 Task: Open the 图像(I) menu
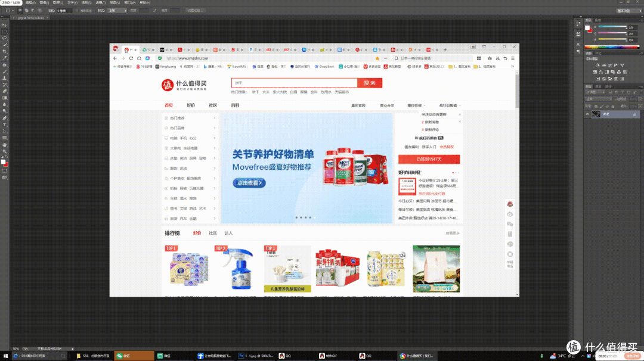(x=44, y=2)
